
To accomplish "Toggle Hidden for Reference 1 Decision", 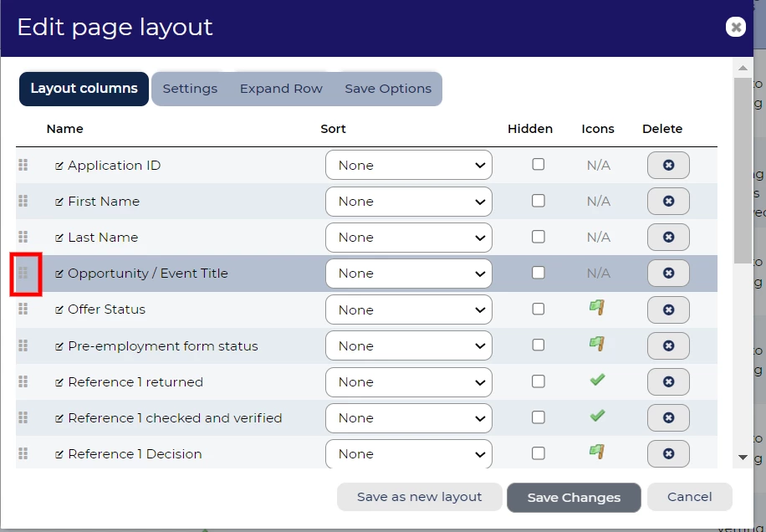I will [539, 453].
